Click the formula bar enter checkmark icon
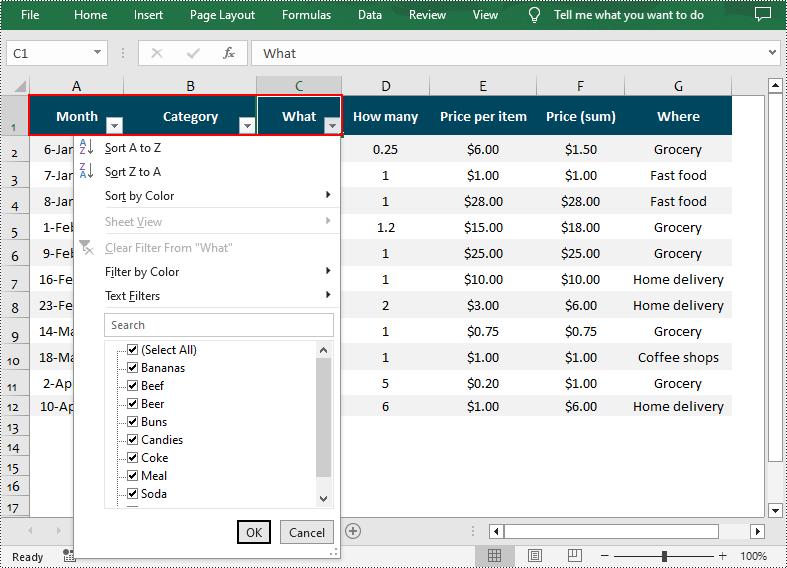Viewport: 787px width, 568px height. coord(193,53)
